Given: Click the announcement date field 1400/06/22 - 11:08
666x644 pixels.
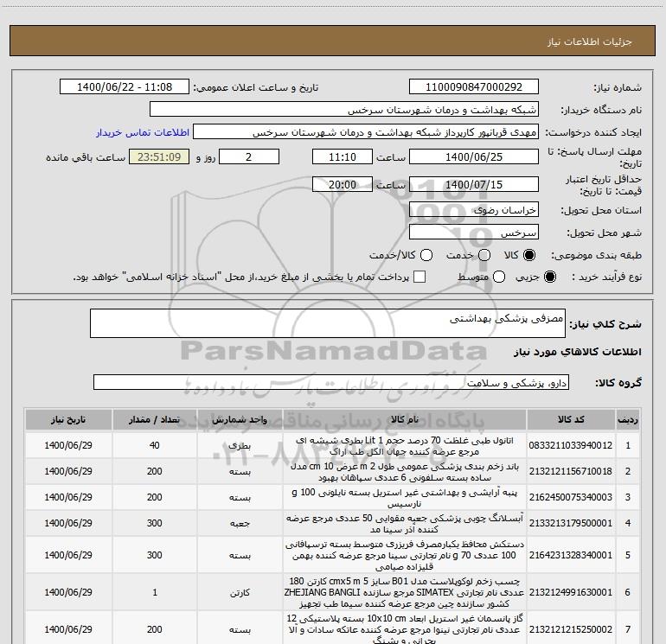Looking at the screenshot, I should (x=125, y=87).
